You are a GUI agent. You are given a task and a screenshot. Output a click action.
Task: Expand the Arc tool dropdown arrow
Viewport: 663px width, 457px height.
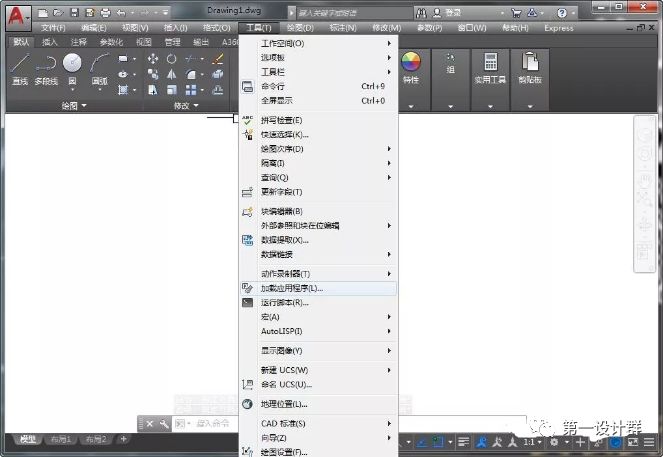(x=100, y=90)
